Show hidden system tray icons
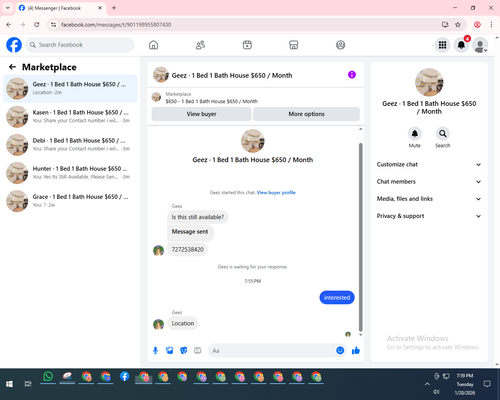Image resolution: width=500 pixels, height=400 pixels. [427, 384]
